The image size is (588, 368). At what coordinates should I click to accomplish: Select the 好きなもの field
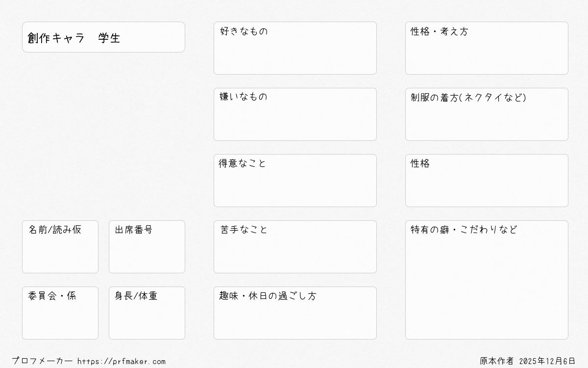pos(295,48)
